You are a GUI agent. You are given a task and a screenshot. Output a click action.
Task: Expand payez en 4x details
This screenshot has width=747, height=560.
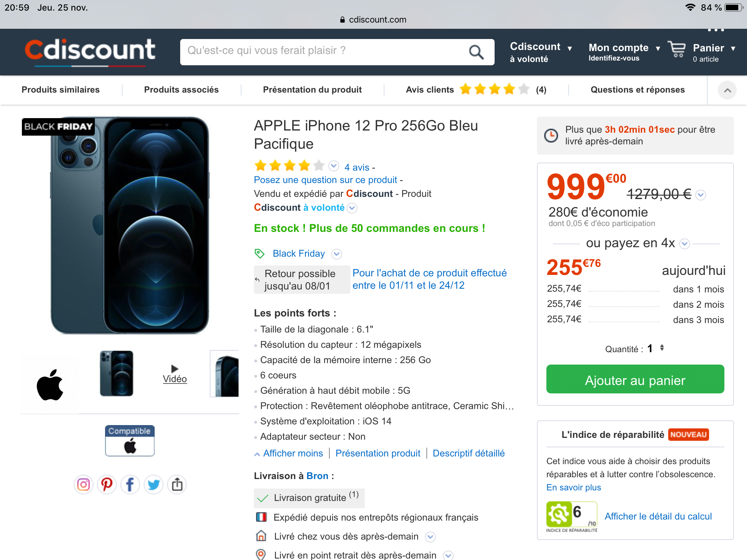click(x=685, y=244)
